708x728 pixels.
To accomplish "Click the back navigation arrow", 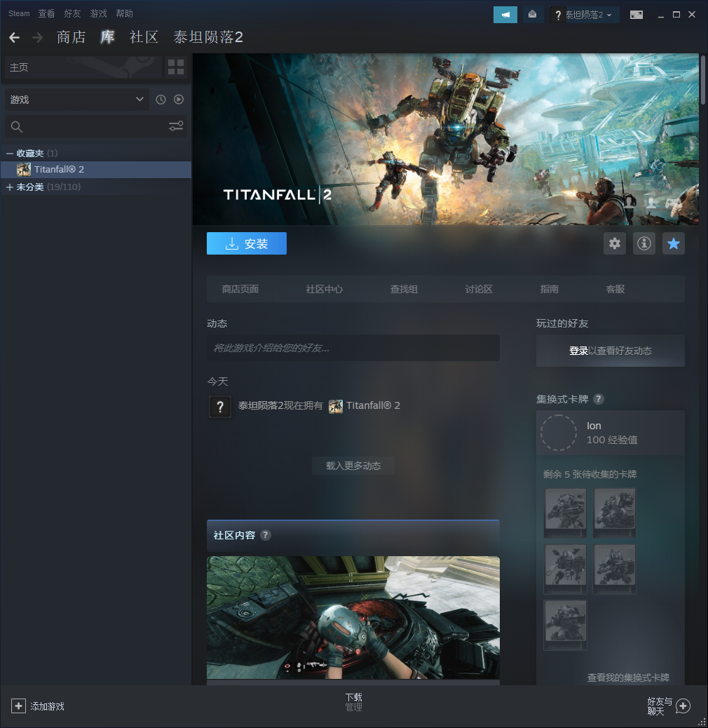I will [14, 37].
